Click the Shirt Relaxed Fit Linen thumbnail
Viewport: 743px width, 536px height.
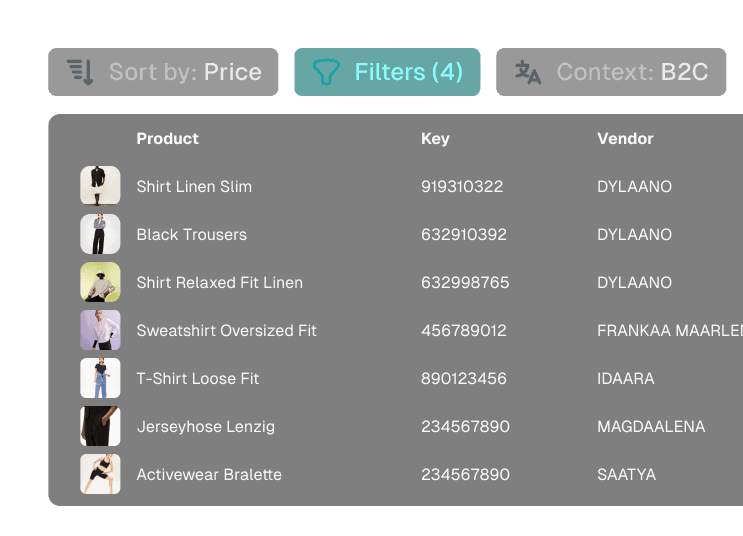[100, 282]
